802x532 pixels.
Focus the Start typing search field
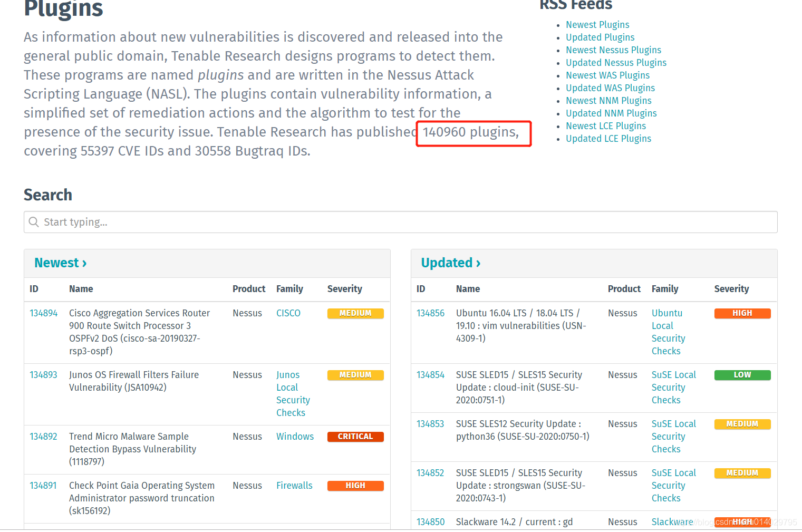click(401, 222)
